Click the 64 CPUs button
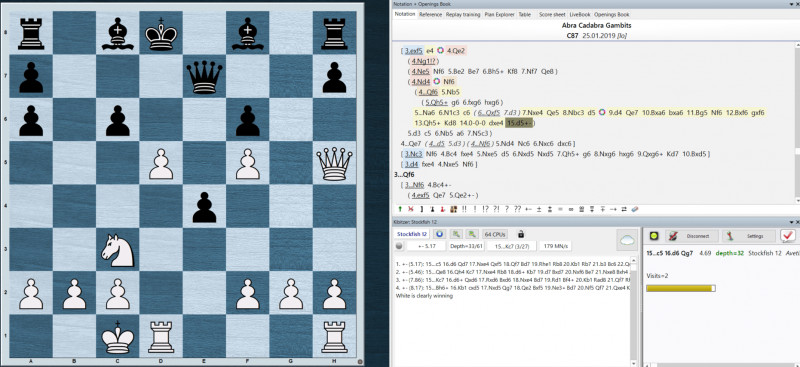The width and height of the screenshot is (800, 367). coord(494,234)
